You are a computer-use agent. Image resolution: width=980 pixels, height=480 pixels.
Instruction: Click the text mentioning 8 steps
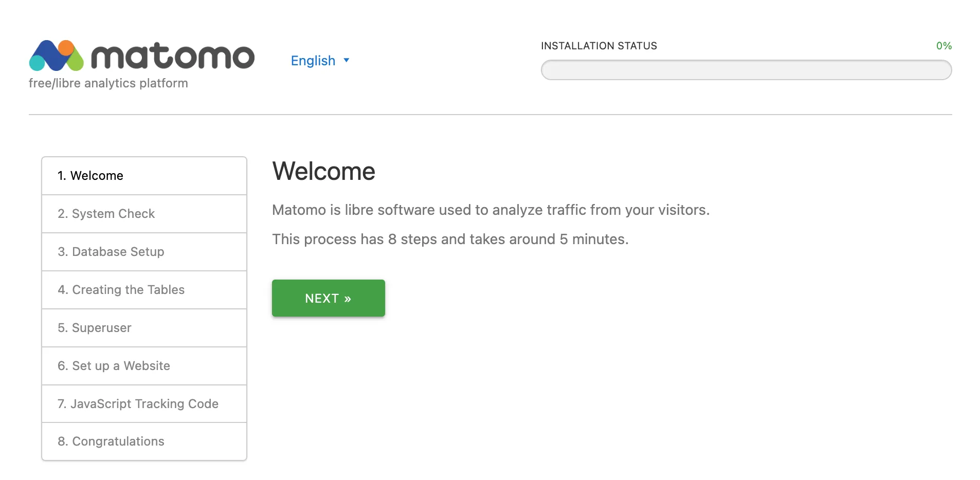click(450, 239)
